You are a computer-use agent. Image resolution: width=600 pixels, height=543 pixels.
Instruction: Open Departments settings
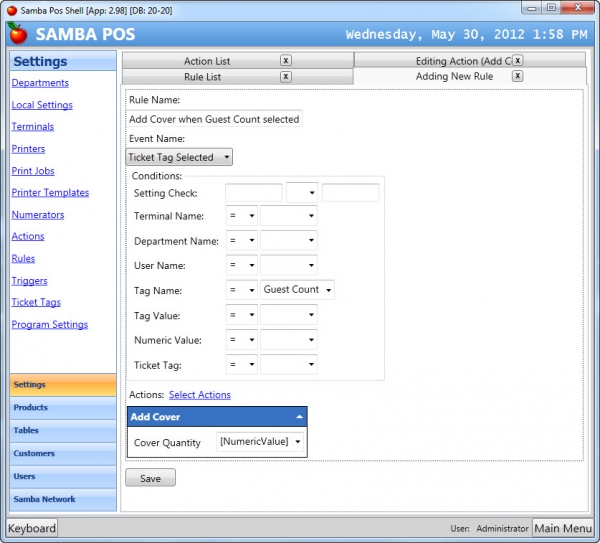click(x=40, y=83)
